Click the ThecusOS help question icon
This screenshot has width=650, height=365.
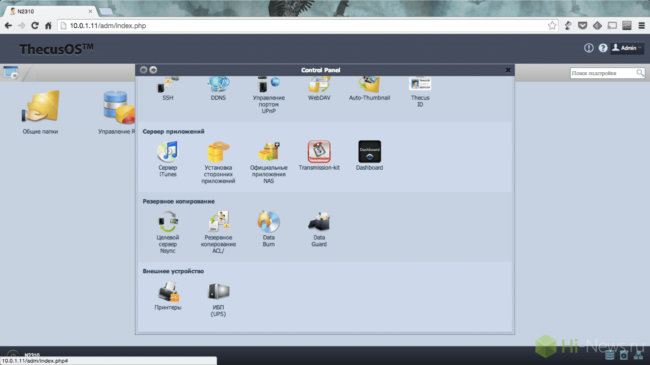(x=603, y=48)
